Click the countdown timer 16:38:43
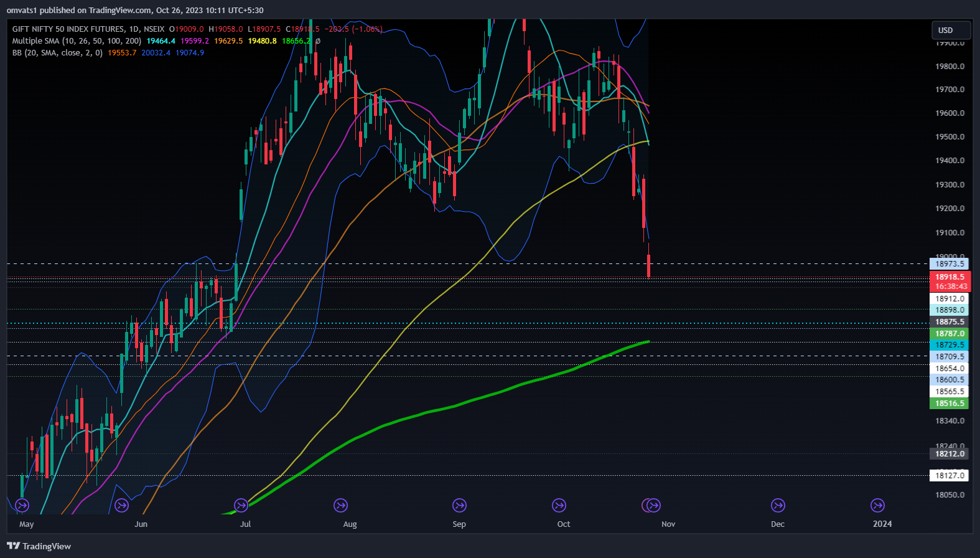The width and height of the screenshot is (980, 558). (x=951, y=286)
